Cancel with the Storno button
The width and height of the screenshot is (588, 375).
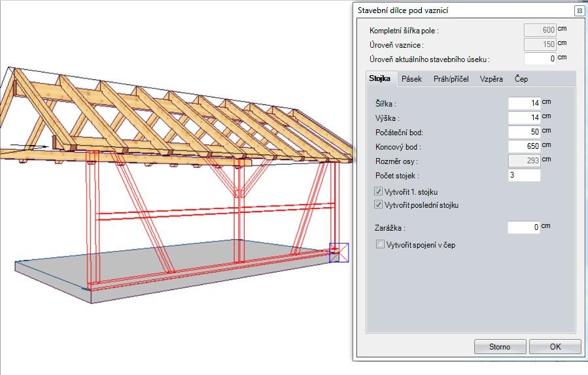click(x=499, y=346)
